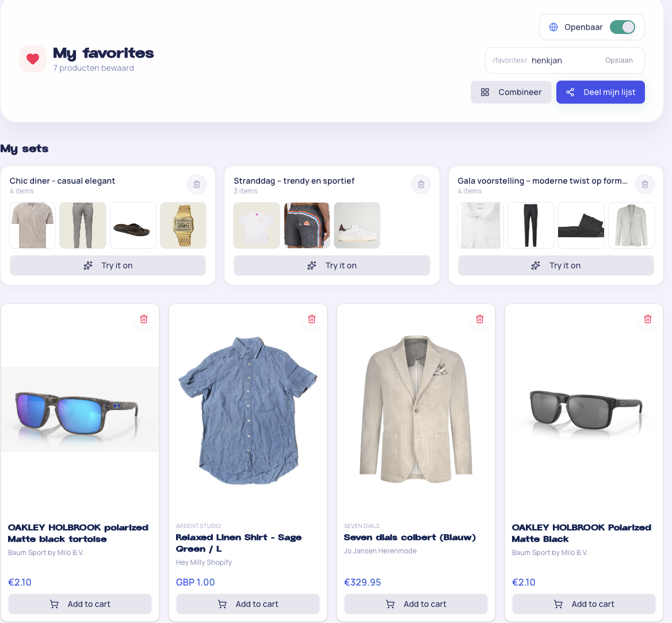Click the 'Hey Milly Shopify' store name

[x=204, y=562]
